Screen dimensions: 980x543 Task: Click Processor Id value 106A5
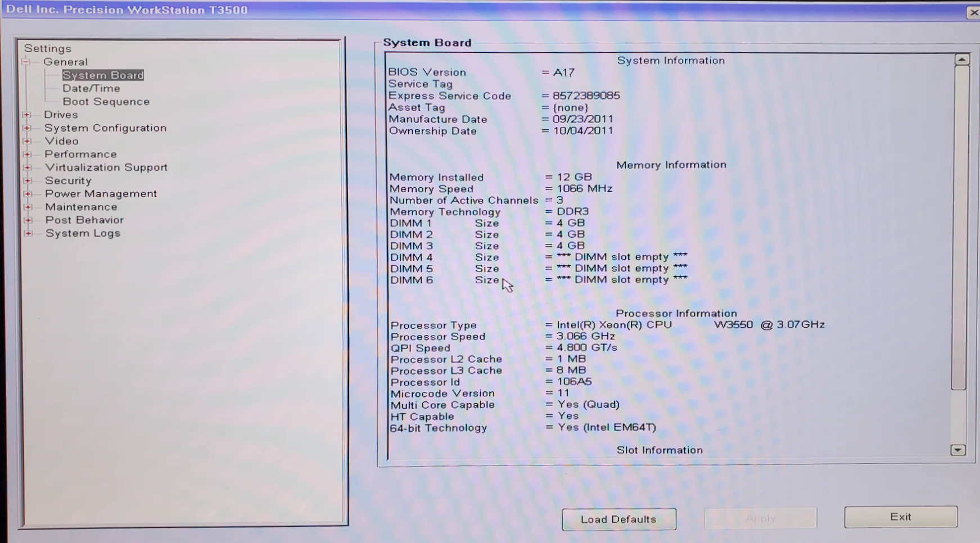[x=574, y=382]
